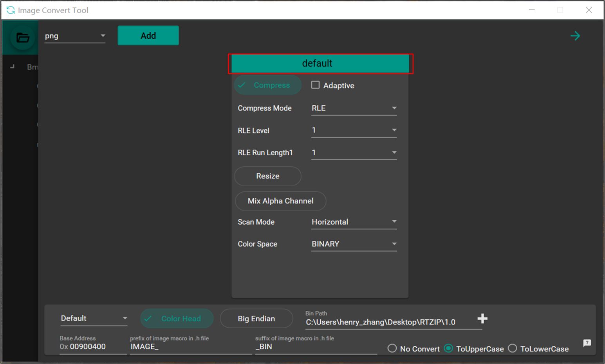Click the Resize button
Screen dimensions: 605x364
pos(268,176)
